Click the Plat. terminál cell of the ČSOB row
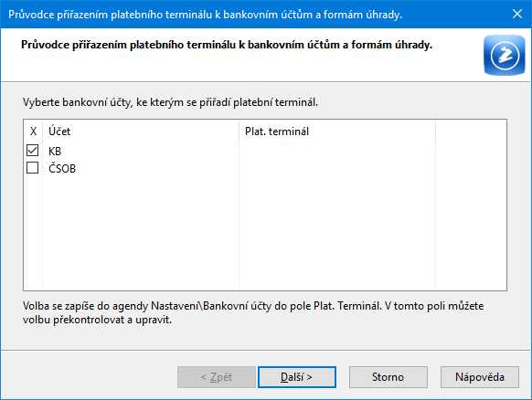Screen dimensions: 532x400 (337, 168)
